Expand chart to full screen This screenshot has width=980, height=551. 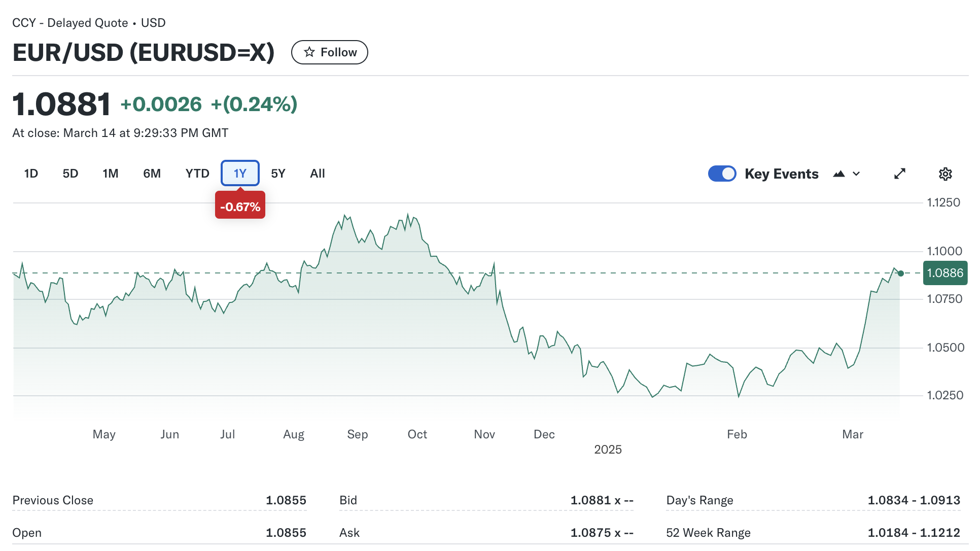pyautogui.click(x=899, y=174)
